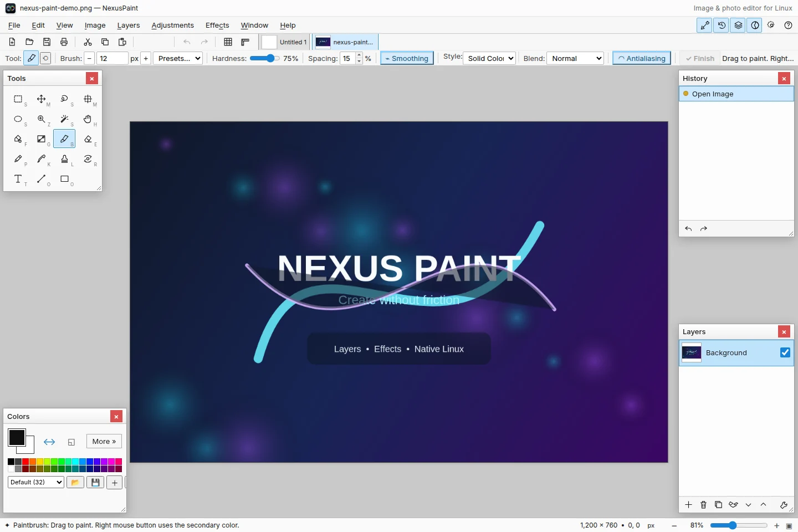
Task: Select the Gradient tool
Action: (x=42, y=139)
